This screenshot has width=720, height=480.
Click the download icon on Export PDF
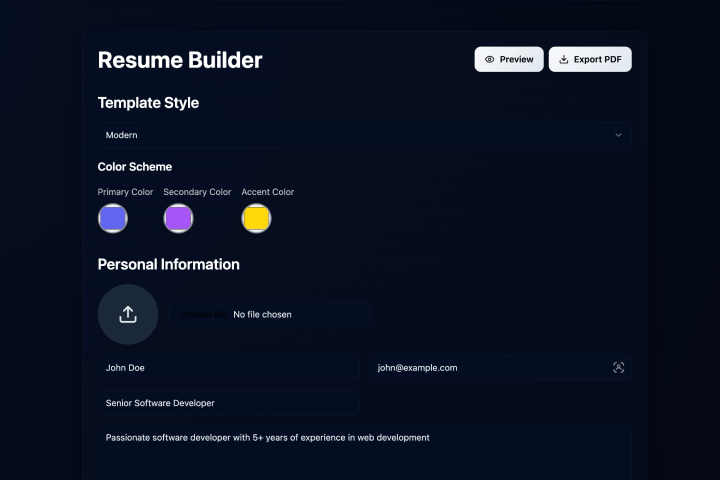point(564,60)
